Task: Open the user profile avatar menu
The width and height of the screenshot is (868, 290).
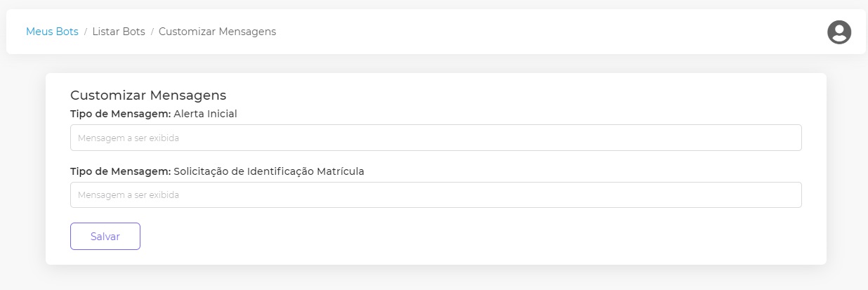Action: (x=839, y=32)
